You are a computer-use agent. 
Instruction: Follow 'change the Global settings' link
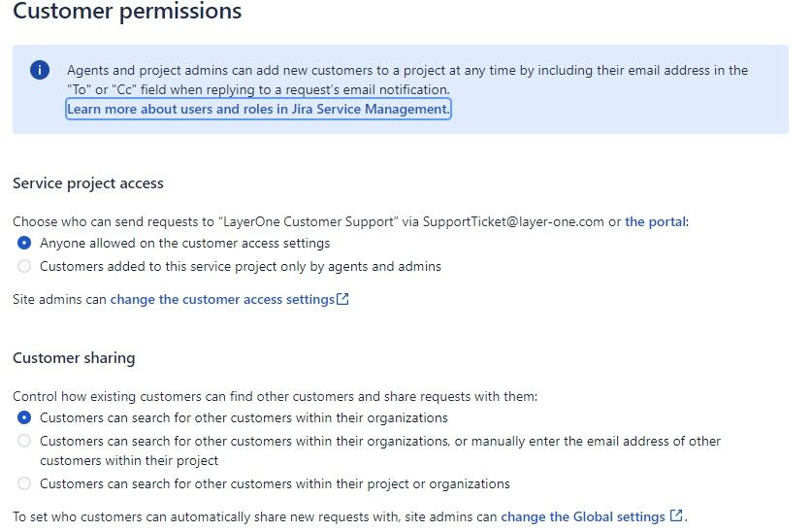point(583,516)
